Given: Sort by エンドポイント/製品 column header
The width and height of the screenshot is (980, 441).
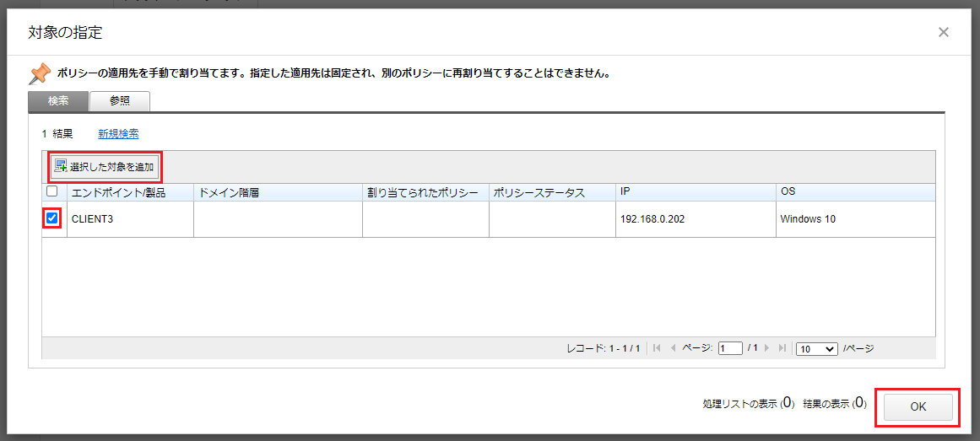Looking at the screenshot, I should pos(118,193).
